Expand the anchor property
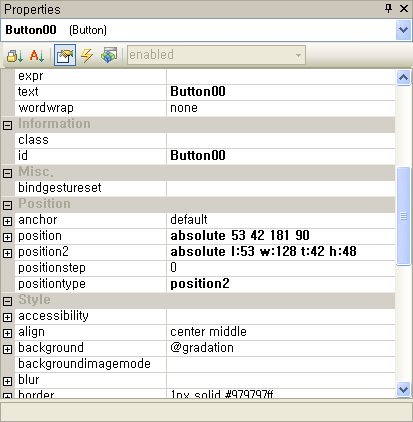Viewport: 413px width, 422px height. (x=7, y=221)
